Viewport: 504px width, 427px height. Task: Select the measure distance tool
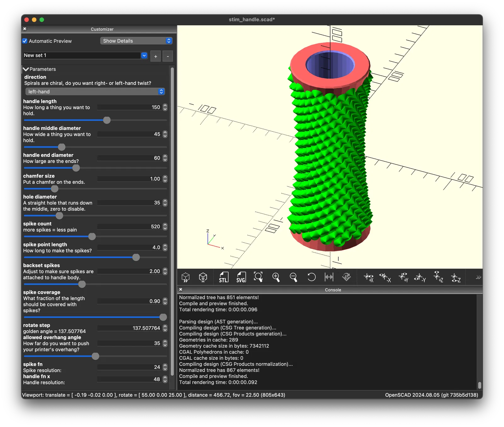pyautogui.click(x=329, y=277)
